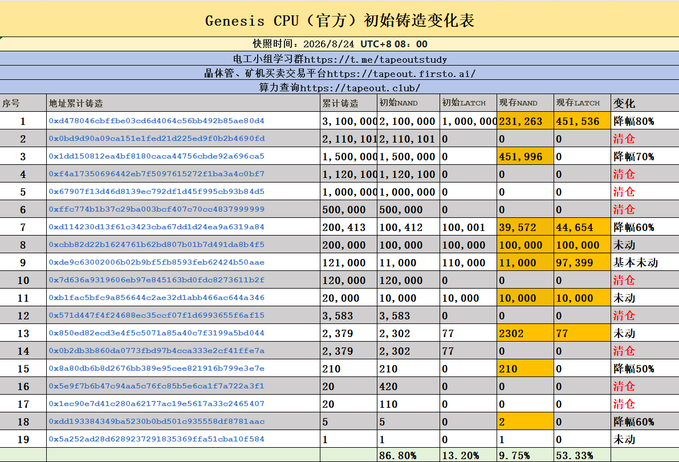Select the highlighted cell 39,572

(x=525, y=227)
